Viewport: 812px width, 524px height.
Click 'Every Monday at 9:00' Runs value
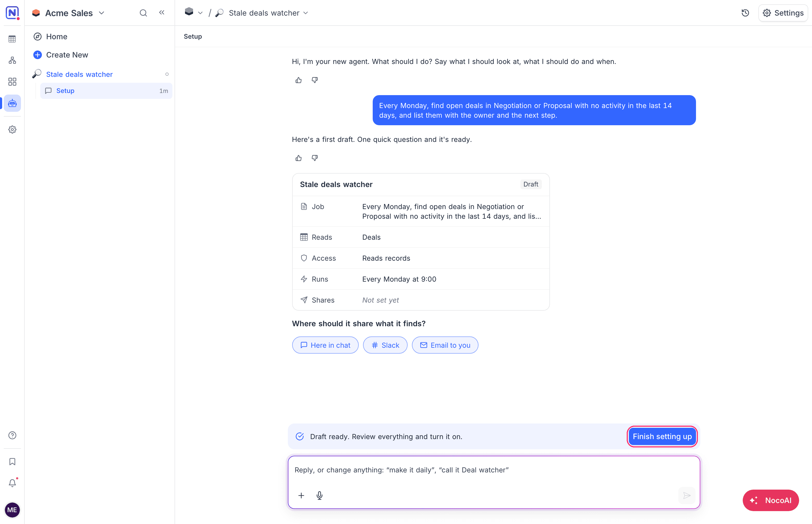click(399, 279)
